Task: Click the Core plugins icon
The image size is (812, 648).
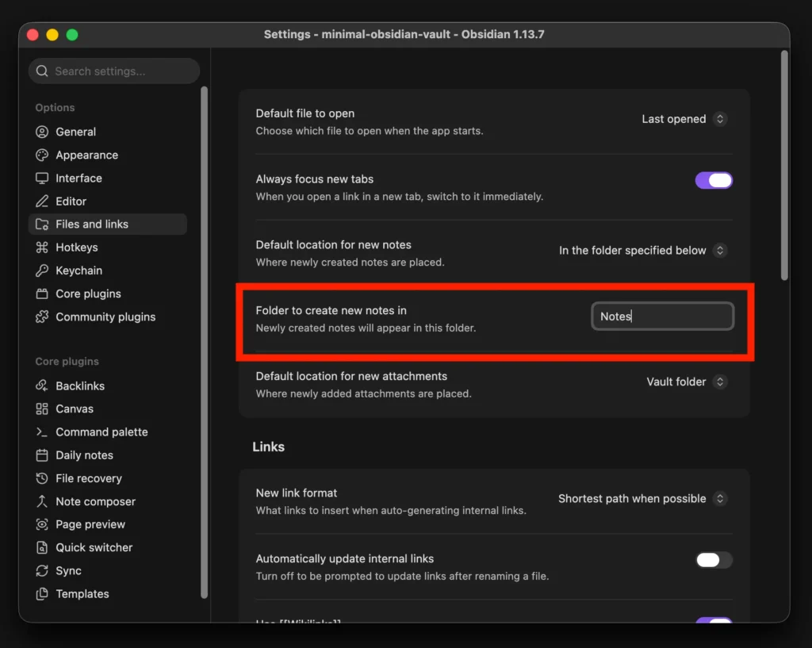Action: point(42,293)
